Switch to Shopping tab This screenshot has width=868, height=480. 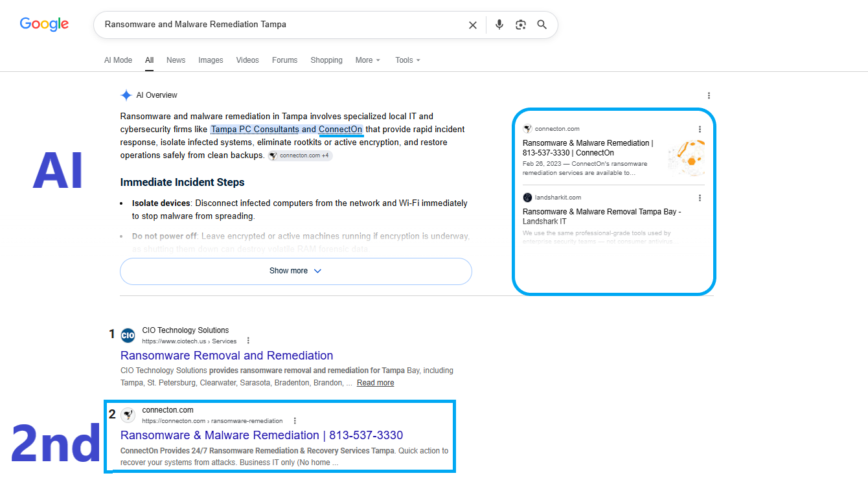point(326,60)
